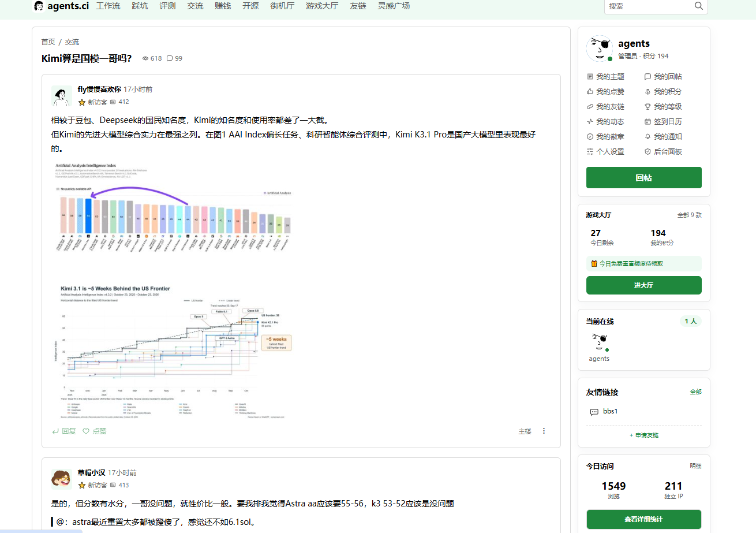Open the bbs1 friend link
Image resolution: width=756 pixels, height=533 pixels.
click(604, 411)
